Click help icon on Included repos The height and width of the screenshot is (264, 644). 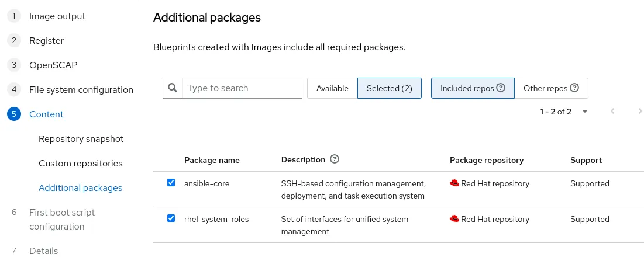(x=501, y=88)
